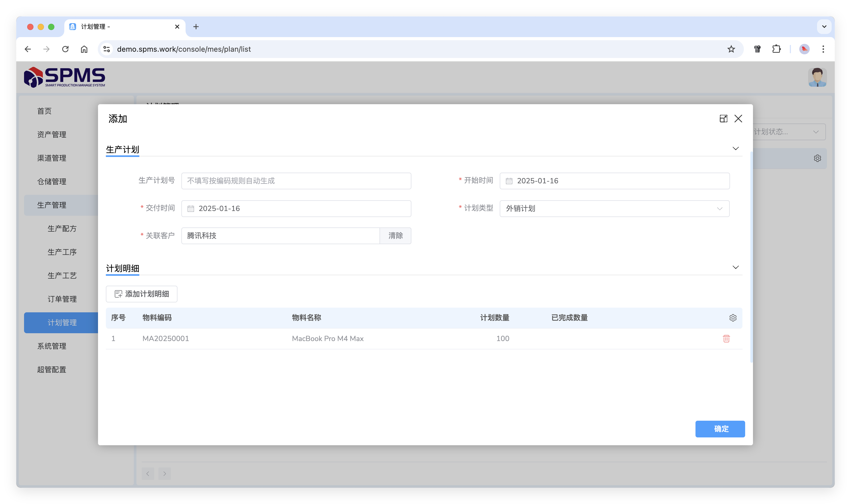Click the password manager extension icon
This screenshot has height=504, width=851.
tap(757, 49)
